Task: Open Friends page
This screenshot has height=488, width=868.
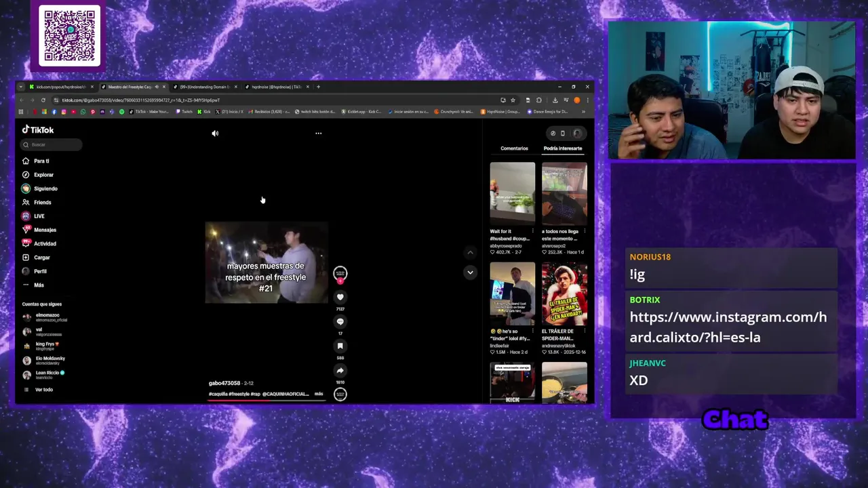Action: 37,202
